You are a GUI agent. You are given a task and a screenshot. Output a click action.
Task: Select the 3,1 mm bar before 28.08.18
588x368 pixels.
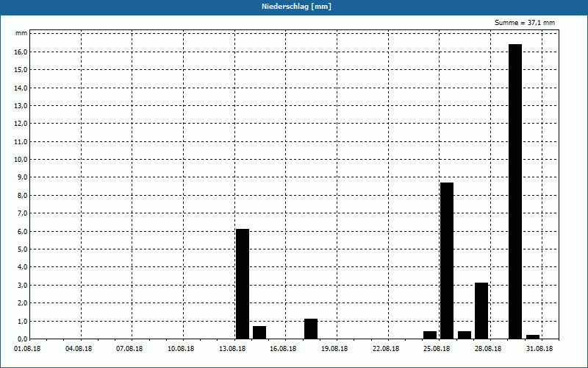click(x=481, y=311)
